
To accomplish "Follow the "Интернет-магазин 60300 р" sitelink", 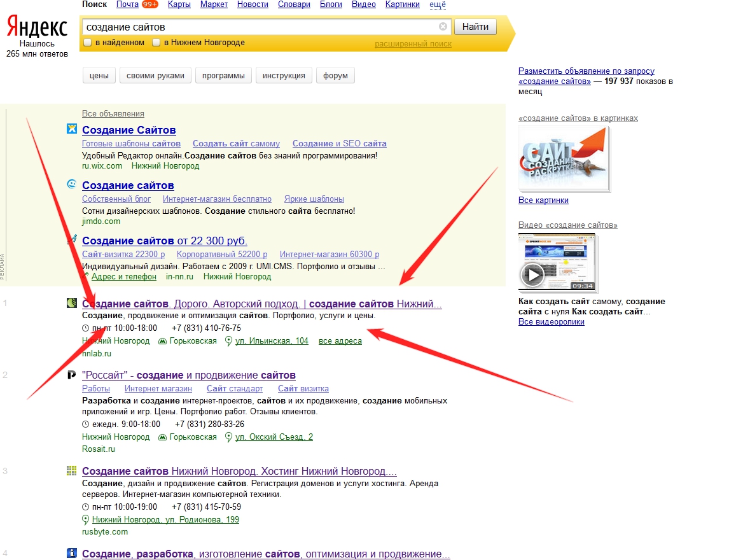I will 330,255.
